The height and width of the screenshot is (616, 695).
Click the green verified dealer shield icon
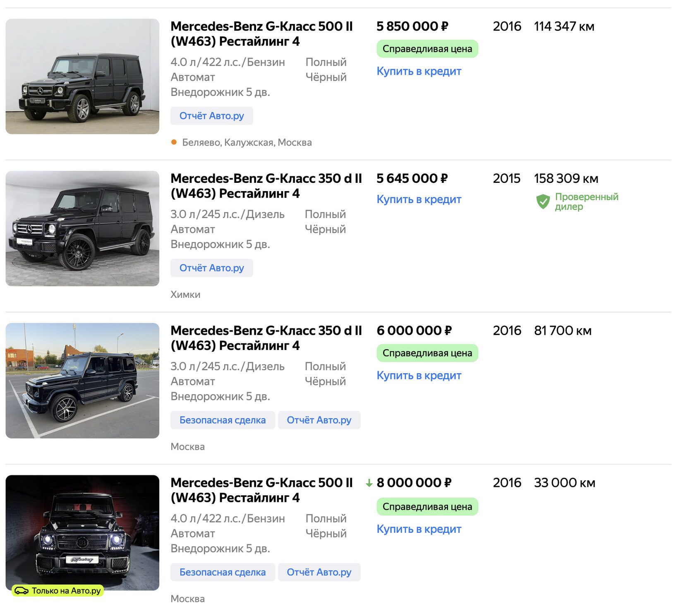click(543, 202)
